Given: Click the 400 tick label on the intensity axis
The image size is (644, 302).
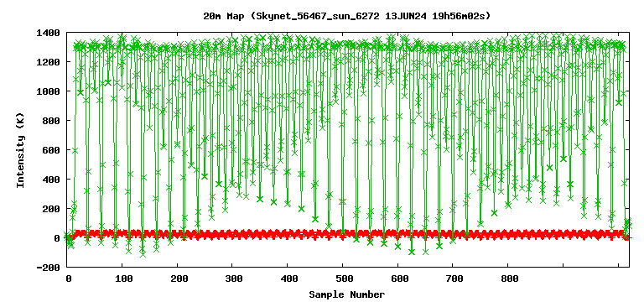Looking at the screenshot, I should pos(52,180).
